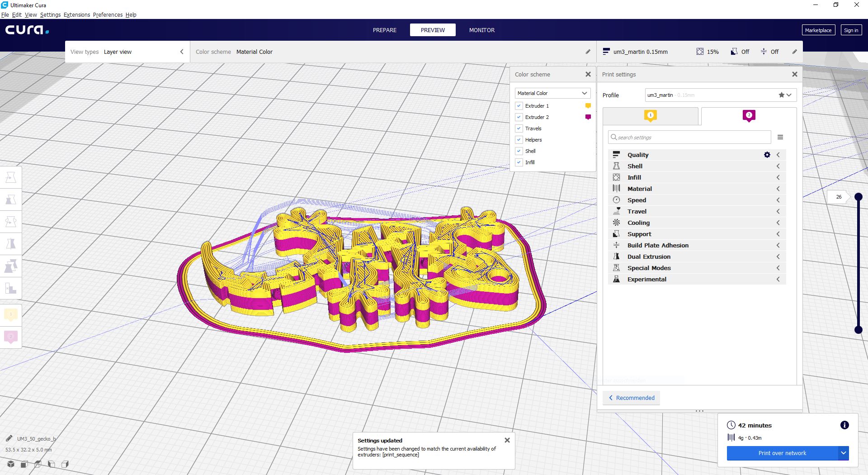Close the Print settings panel
868x475 pixels.
click(x=795, y=74)
